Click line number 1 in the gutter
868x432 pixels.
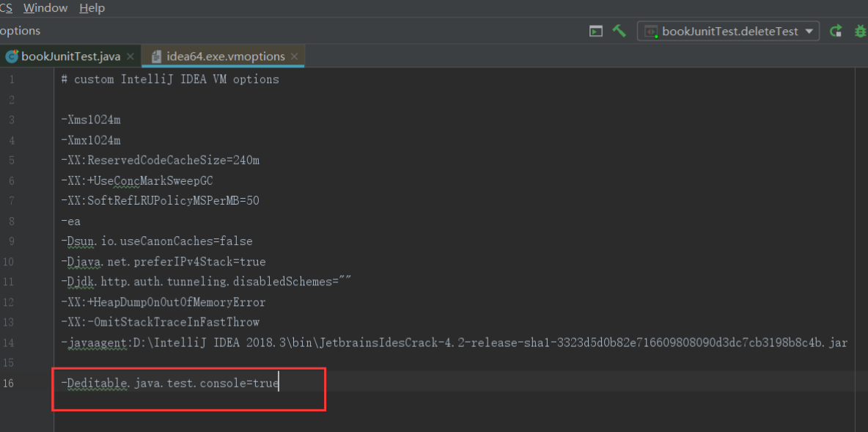click(12, 79)
